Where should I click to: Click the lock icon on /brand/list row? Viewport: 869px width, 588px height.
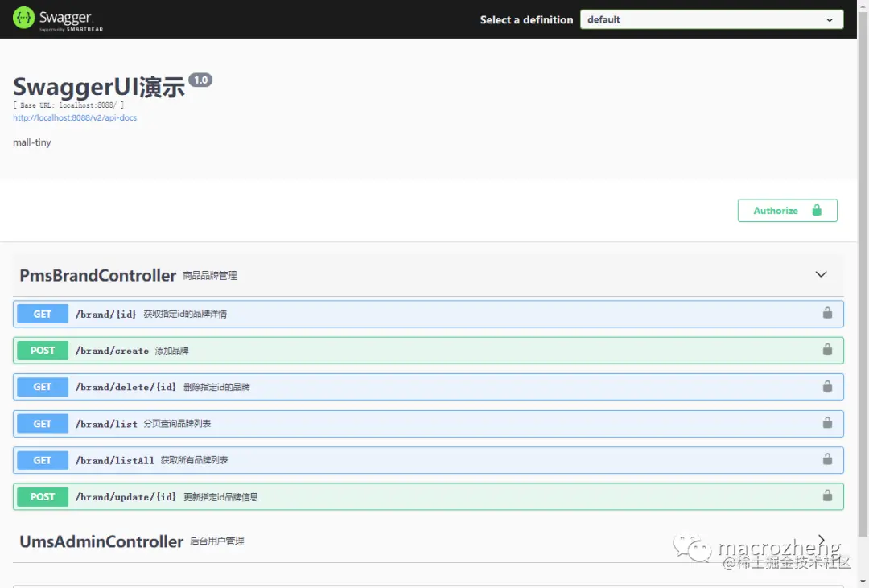coord(827,422)
